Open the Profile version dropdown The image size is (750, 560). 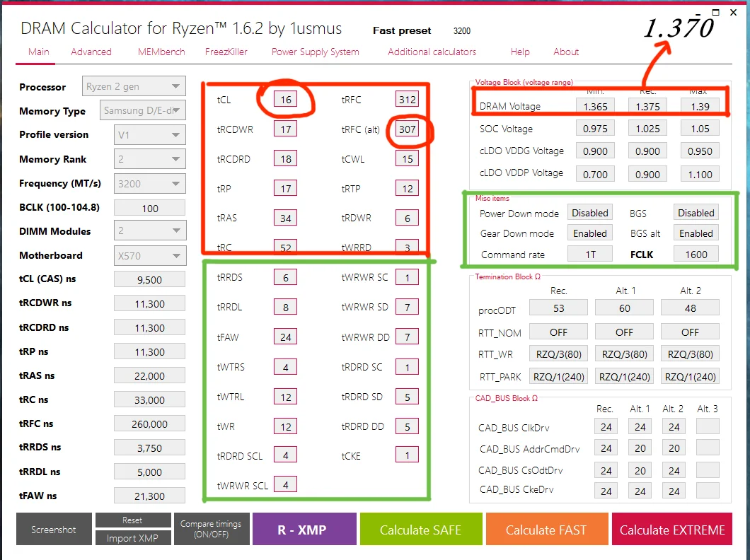tap(150, 135)
